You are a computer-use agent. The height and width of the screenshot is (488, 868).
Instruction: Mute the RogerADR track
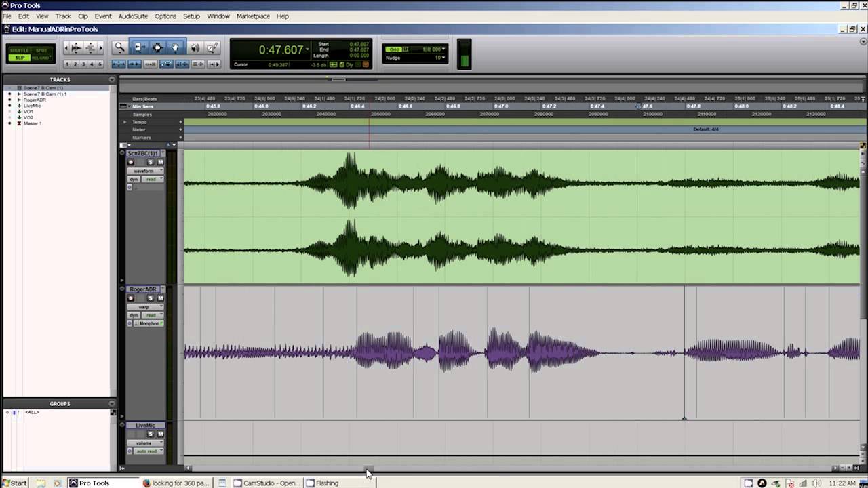[160, 298]
